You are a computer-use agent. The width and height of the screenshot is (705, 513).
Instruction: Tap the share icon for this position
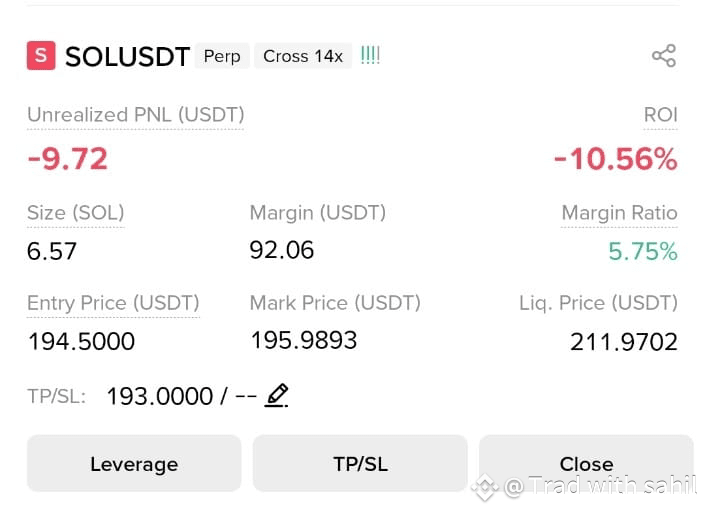point(664,56)
